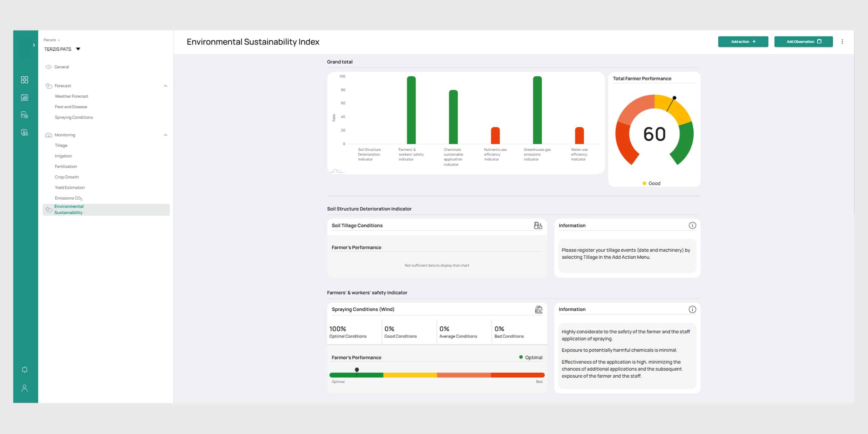The image size is (868, 434).
Task: Select Irrigation in the Monitoring menu
Action: pyautogui.click(x=63, y=156)
